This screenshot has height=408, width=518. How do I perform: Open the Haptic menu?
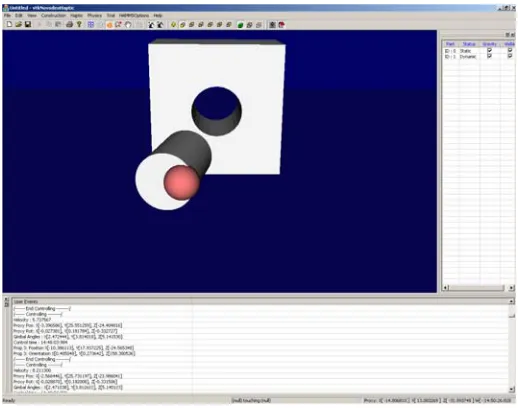pos(76,15)
